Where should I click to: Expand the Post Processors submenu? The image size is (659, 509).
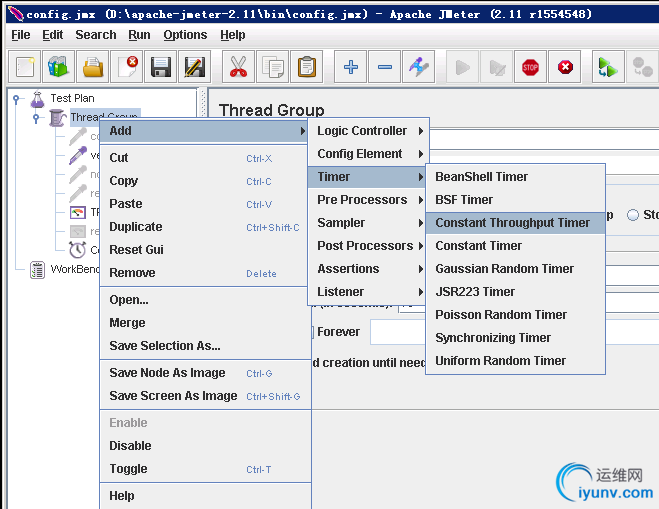click(367, 245)
